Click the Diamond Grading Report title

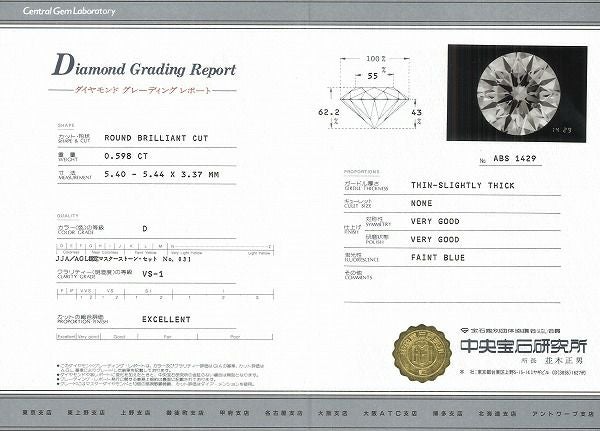(144, 70)
